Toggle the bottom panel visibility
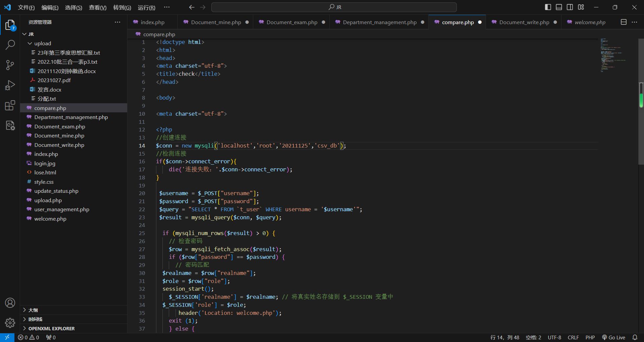 coord(559,7)
